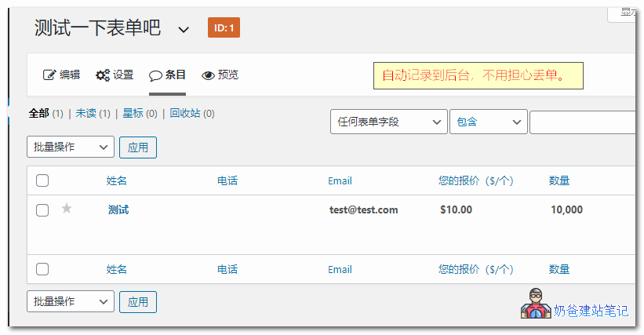The image size is (644, 335).
Task: Switch to 预览 tab
Action: click(x=220, y=75)
